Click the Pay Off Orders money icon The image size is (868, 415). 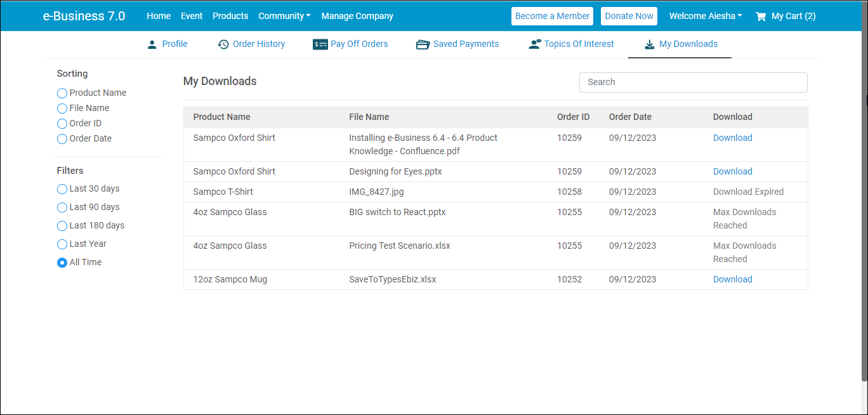pos(320,44)
